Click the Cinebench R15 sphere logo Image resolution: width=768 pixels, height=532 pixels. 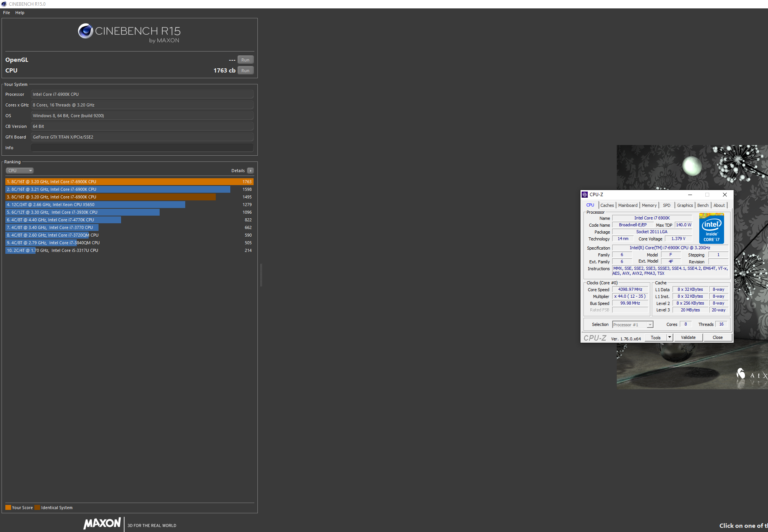86,31
